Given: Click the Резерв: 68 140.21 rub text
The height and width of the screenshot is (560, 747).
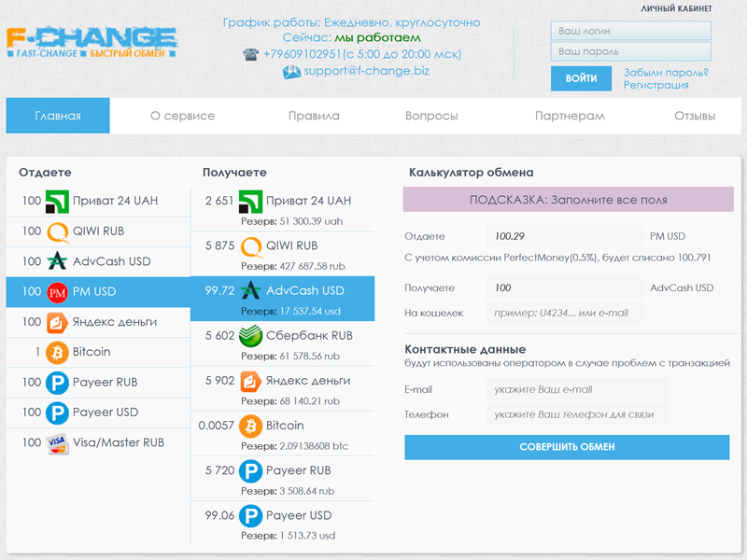Looking at the screenshot, I should point(290,401).
